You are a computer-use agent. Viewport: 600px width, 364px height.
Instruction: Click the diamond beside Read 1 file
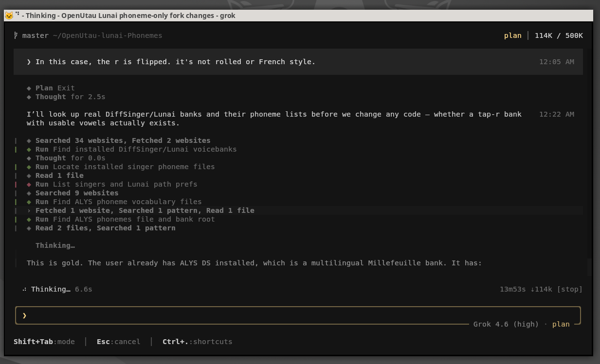tap(29, 175)
